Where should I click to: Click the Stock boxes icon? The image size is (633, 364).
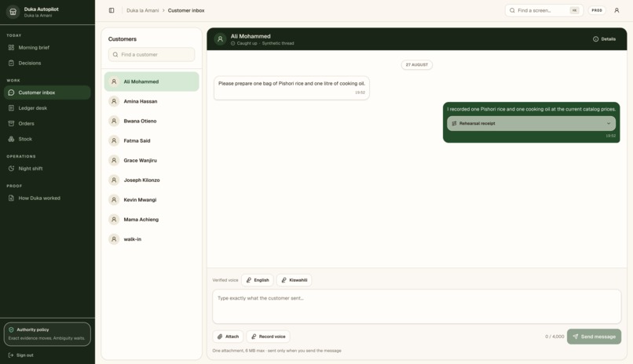pos(11,139)
